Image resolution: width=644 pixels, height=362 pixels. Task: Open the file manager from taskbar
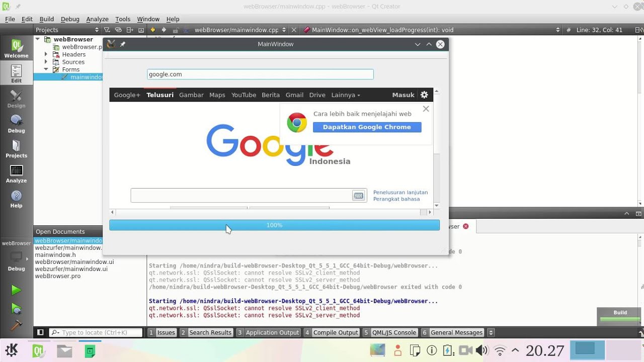pyautogui.click(x=64, y=350)
